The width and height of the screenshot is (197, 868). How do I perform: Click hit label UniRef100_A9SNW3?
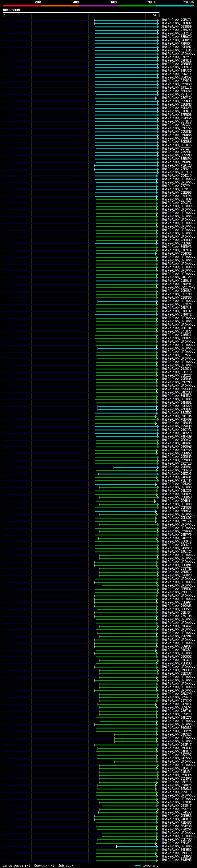pos(176,101)
